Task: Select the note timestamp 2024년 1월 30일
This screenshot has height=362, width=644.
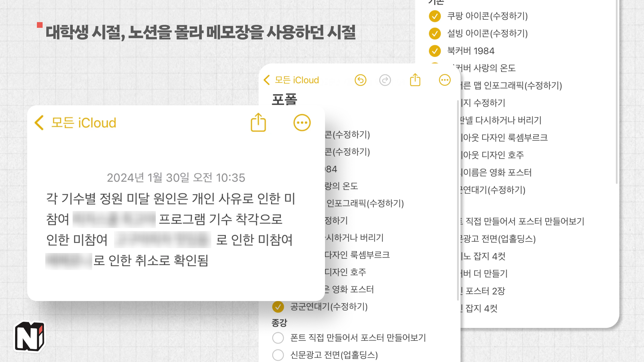Action: pos(177,178)
